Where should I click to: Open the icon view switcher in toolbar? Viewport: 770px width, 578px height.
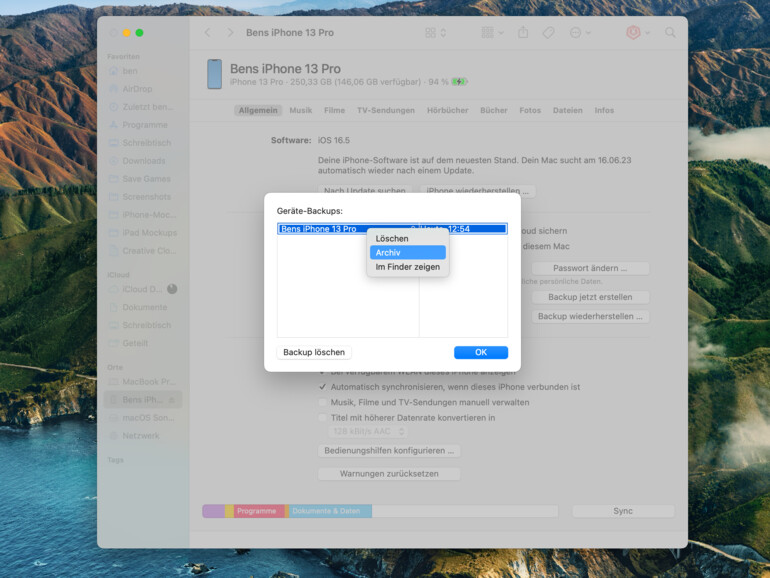436,32
